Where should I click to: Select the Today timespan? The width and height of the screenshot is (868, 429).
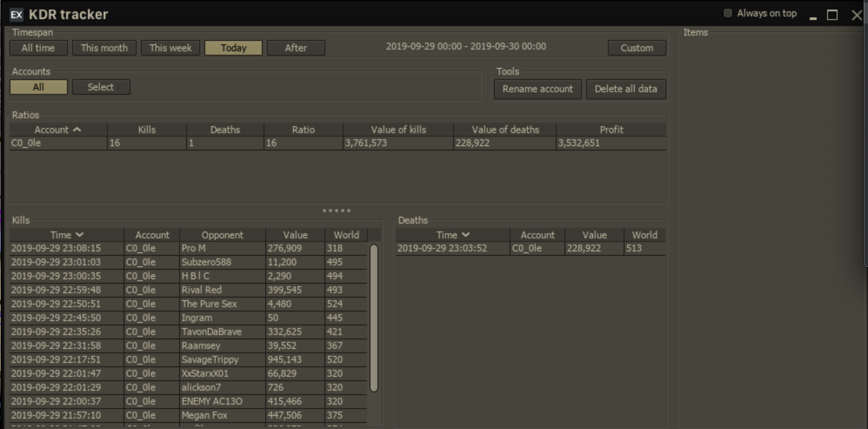(x=234, y=48)
